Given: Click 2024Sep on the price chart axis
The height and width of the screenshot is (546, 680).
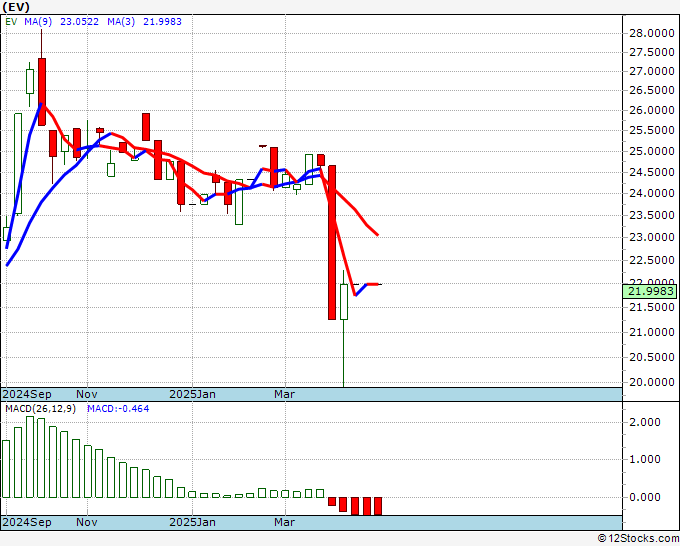Looking at the screenshot, I should click(x=27, y=395).
